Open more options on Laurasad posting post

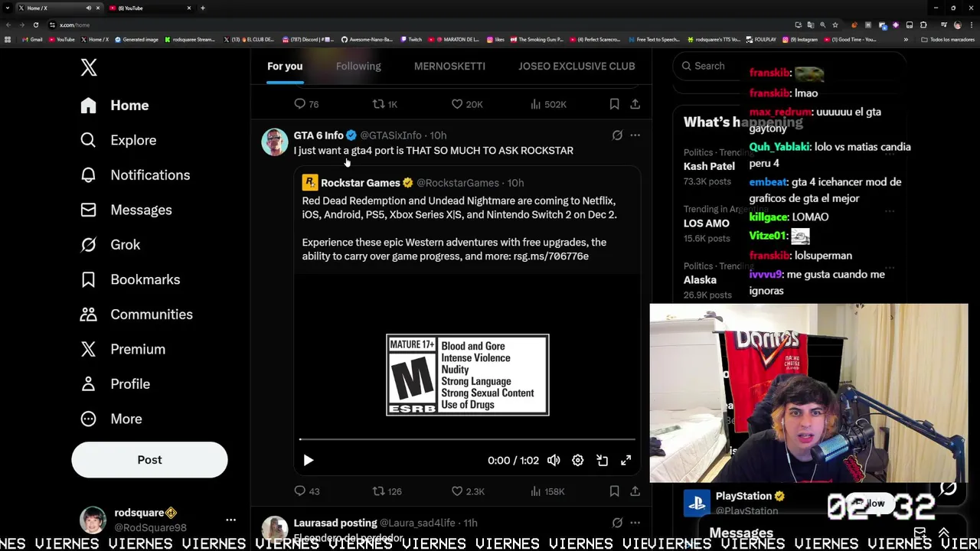point(635,523)
